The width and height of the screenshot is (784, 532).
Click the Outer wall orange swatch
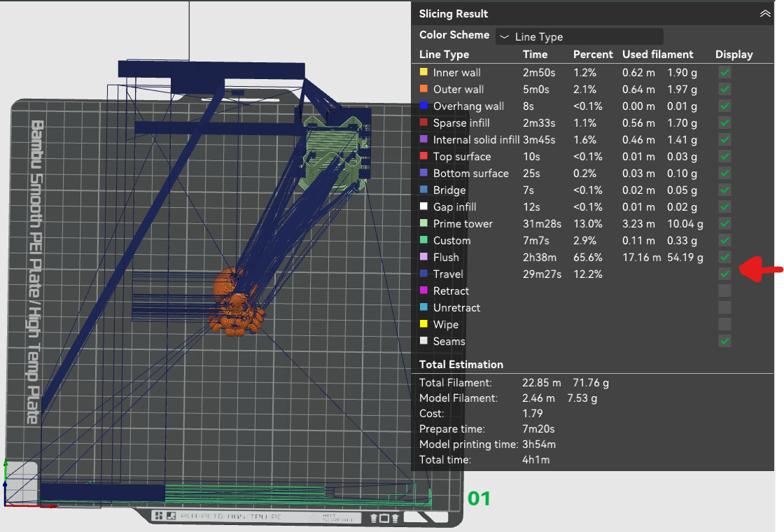[423, 89]
